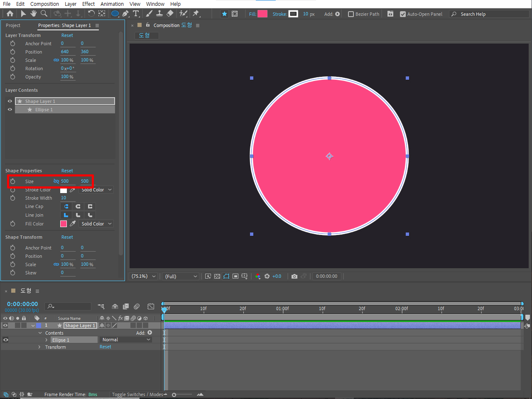Select the Roto Brush tool
Screen dimensions: 532x399
(183, 14)
